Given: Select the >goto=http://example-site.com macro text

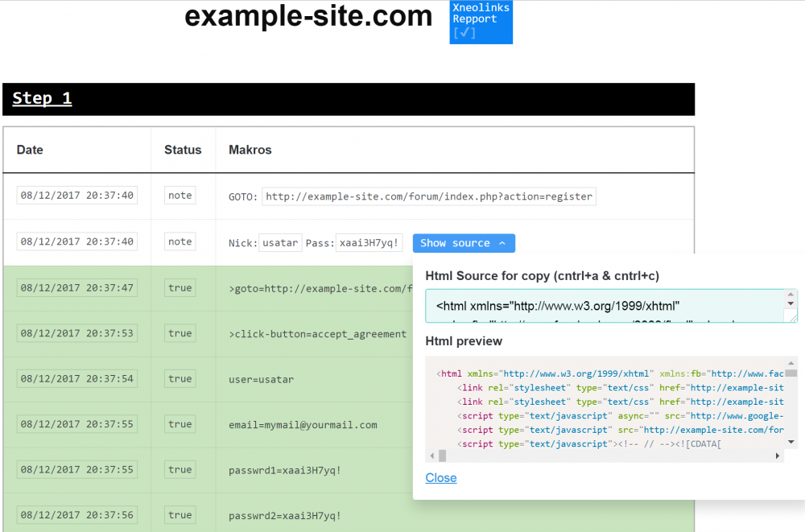Looking at the screenshot, I should 320,289.
